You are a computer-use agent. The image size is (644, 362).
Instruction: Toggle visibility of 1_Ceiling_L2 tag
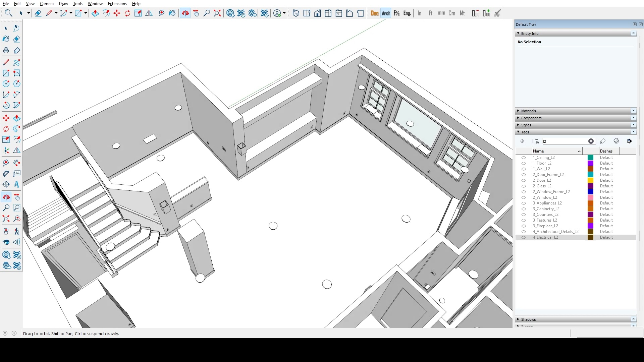point(523,158)
